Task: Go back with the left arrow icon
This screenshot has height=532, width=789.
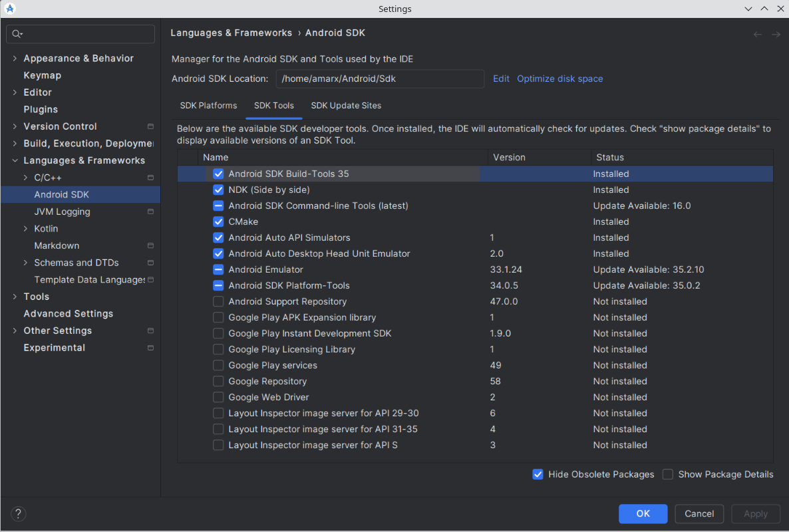Action: 757,34
